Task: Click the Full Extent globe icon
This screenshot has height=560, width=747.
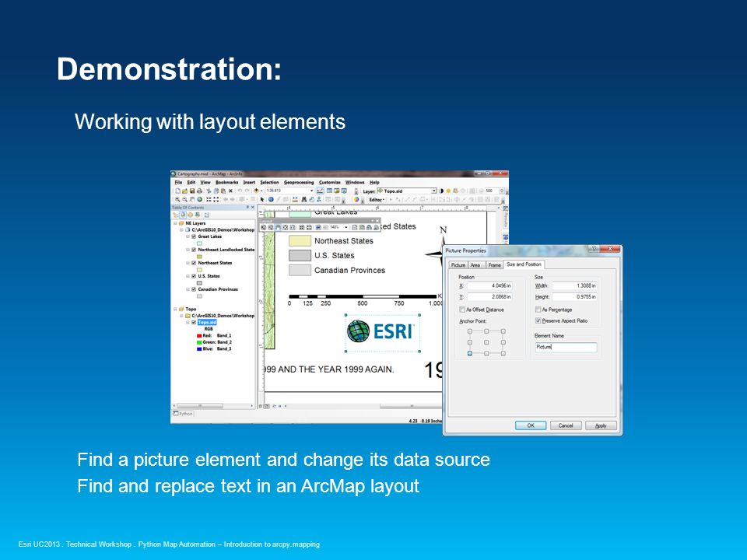Action: (200, 200)
